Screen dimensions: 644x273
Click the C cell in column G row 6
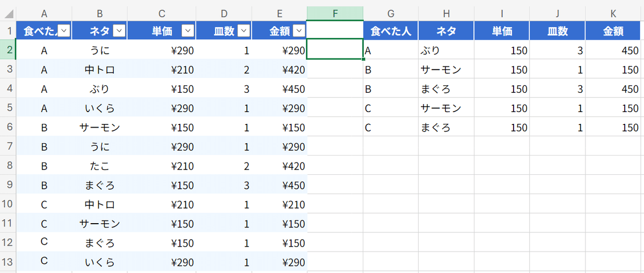(x=391, y=127)
